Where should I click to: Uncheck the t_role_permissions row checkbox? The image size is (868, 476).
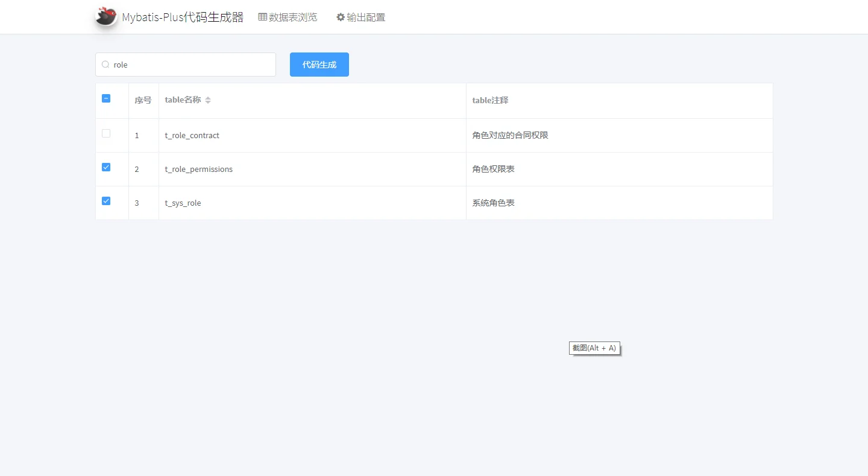click(106, 167)
